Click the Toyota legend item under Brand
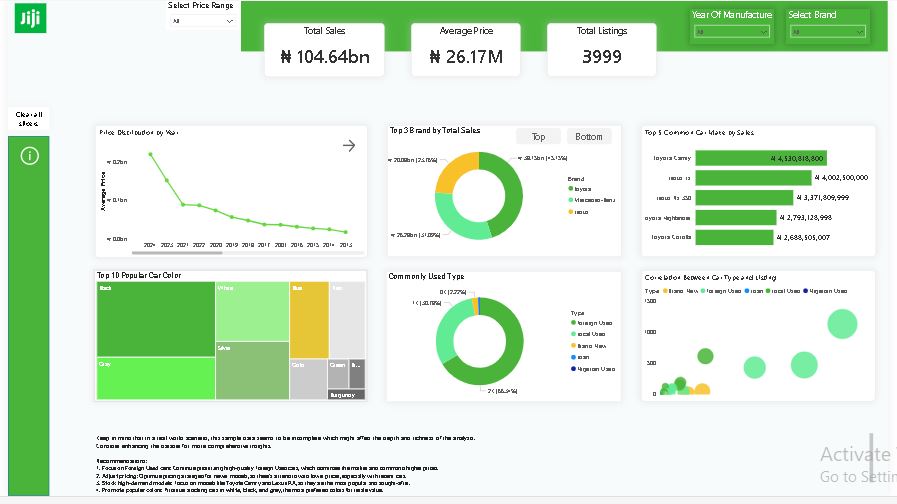This screenshot has height=504, width=897. [580, 189]
